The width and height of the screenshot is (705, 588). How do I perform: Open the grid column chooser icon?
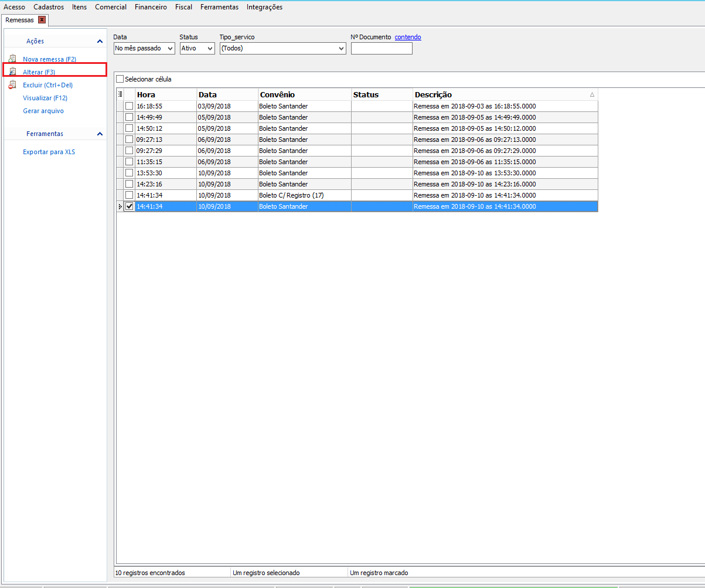coord(120,94)
